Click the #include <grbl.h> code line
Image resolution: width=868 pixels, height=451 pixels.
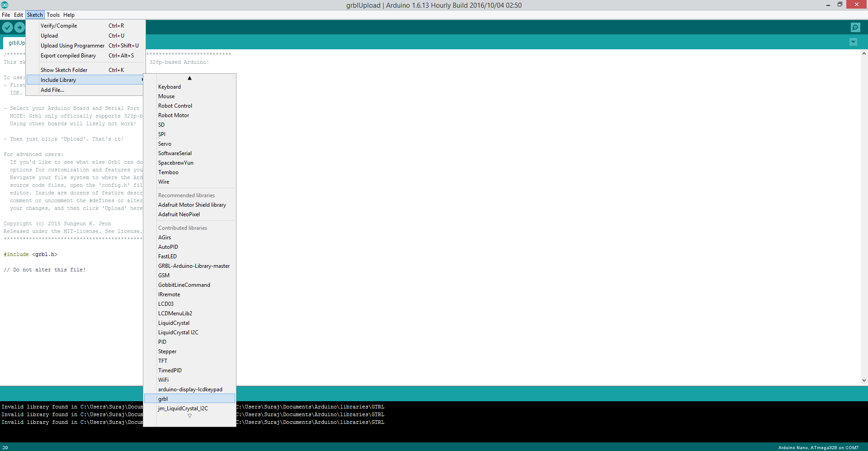tap(30, 255)
